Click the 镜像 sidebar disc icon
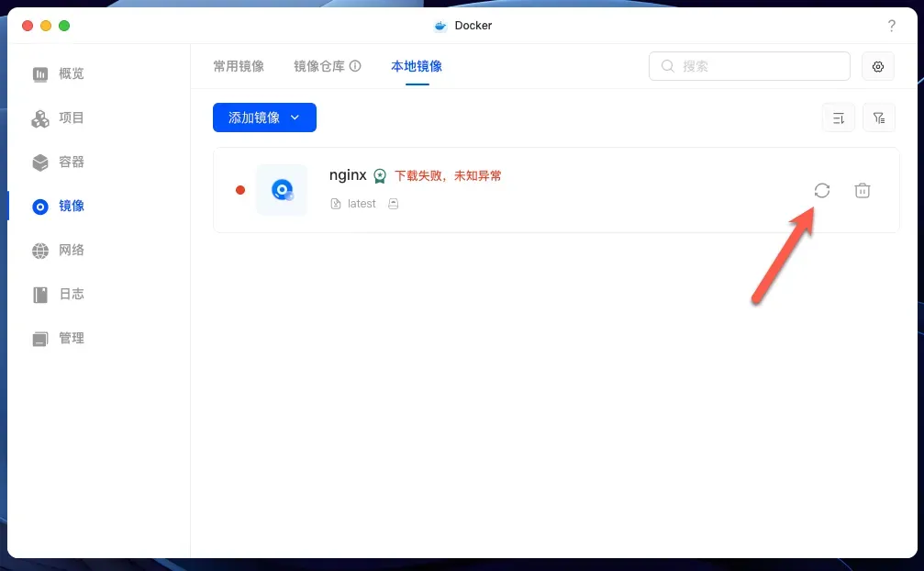 coord(40,207)
